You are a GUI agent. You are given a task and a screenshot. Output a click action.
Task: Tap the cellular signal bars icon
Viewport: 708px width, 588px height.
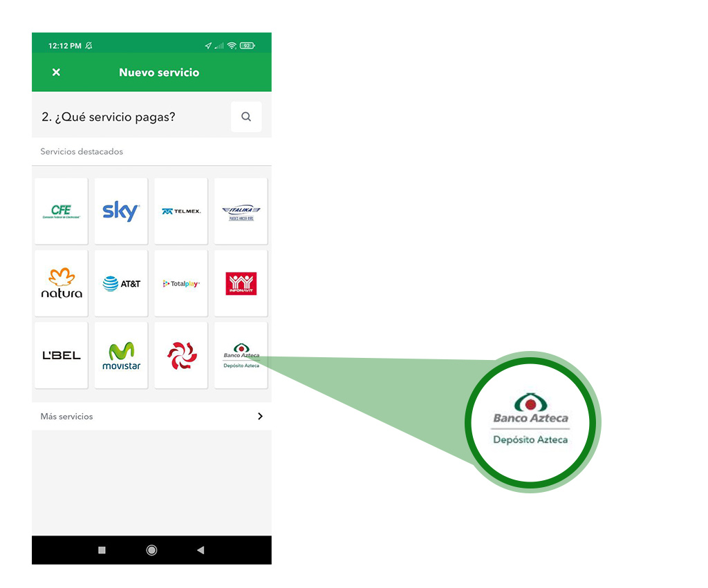(219, 46)
